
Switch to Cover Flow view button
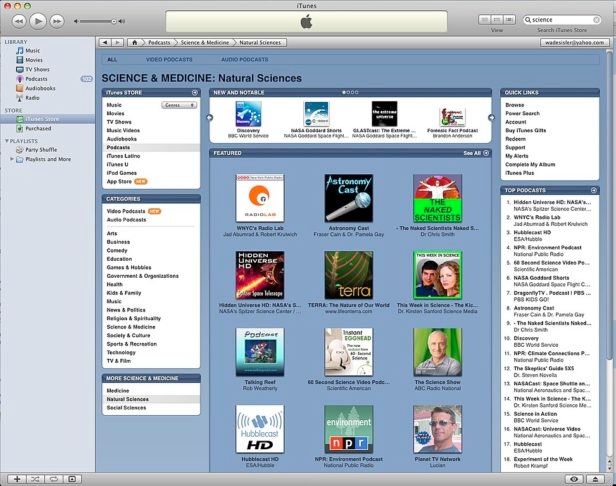pyautogui.click(x=510, y=20)
